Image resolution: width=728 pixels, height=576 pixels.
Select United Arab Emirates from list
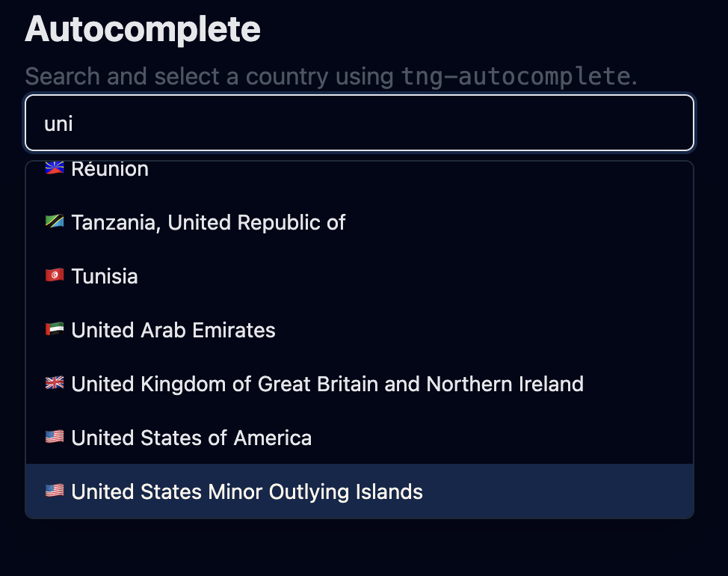point(173,330)
